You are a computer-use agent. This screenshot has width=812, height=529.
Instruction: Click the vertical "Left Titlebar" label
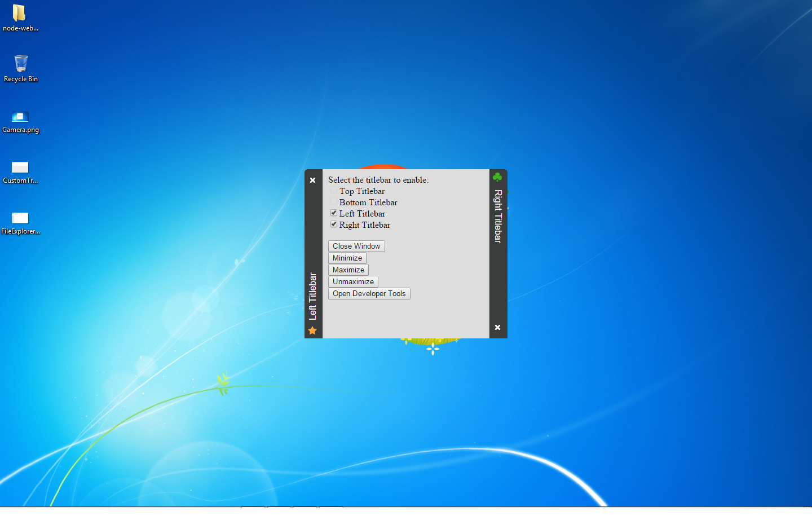[x=313, y=296]
